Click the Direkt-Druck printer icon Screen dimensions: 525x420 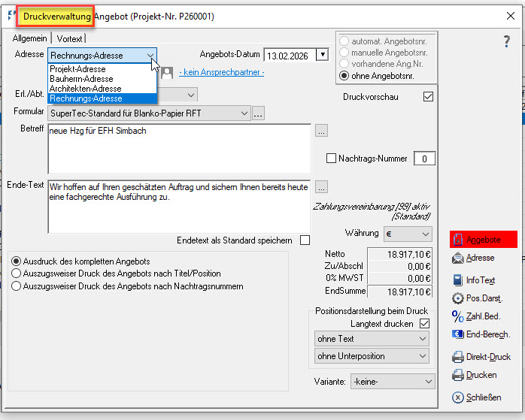pos(458,357)
